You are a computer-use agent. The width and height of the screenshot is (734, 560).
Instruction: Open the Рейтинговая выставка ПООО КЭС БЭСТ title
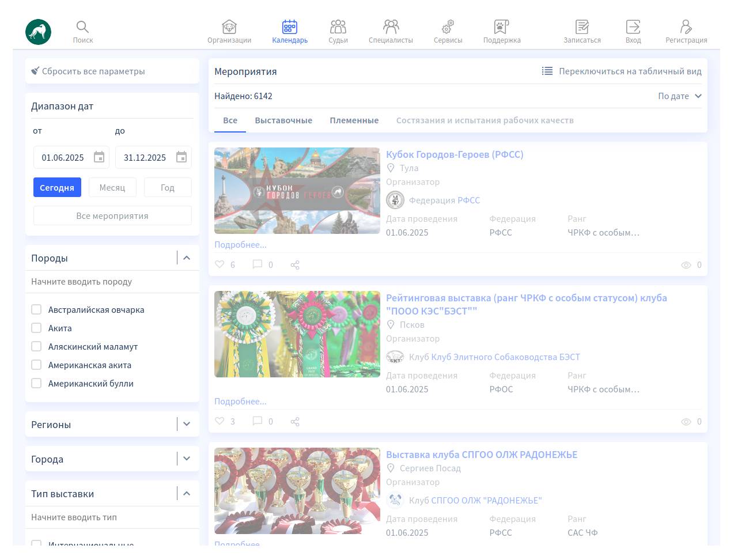(527, 304)
